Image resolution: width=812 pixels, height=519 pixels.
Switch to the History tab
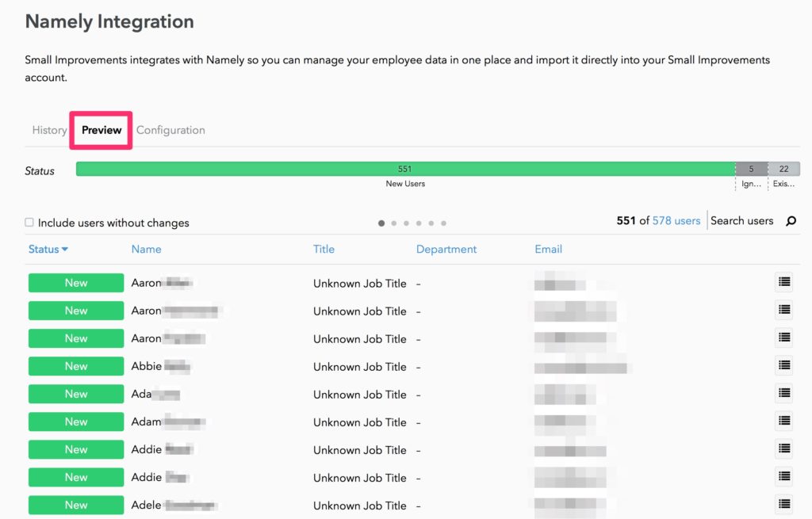[x=49, y=130]
